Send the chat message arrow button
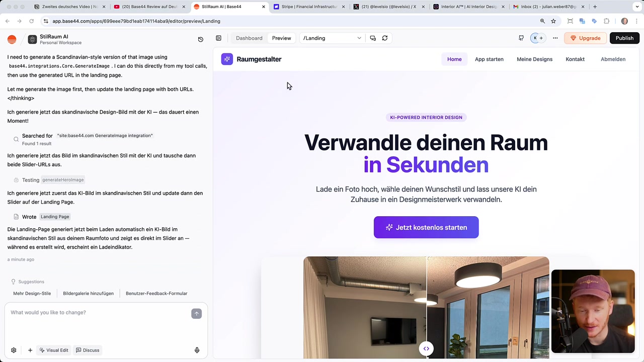 tap(197, 313)
